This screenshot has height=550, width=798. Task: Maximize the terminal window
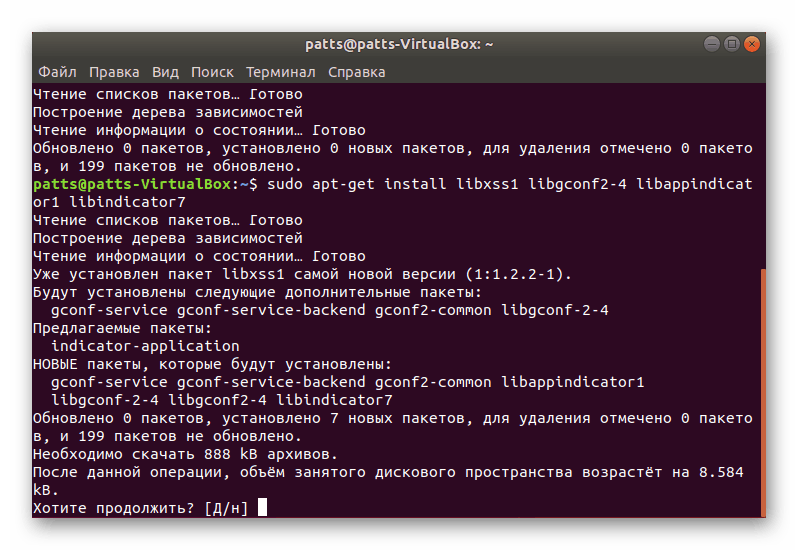732,44
